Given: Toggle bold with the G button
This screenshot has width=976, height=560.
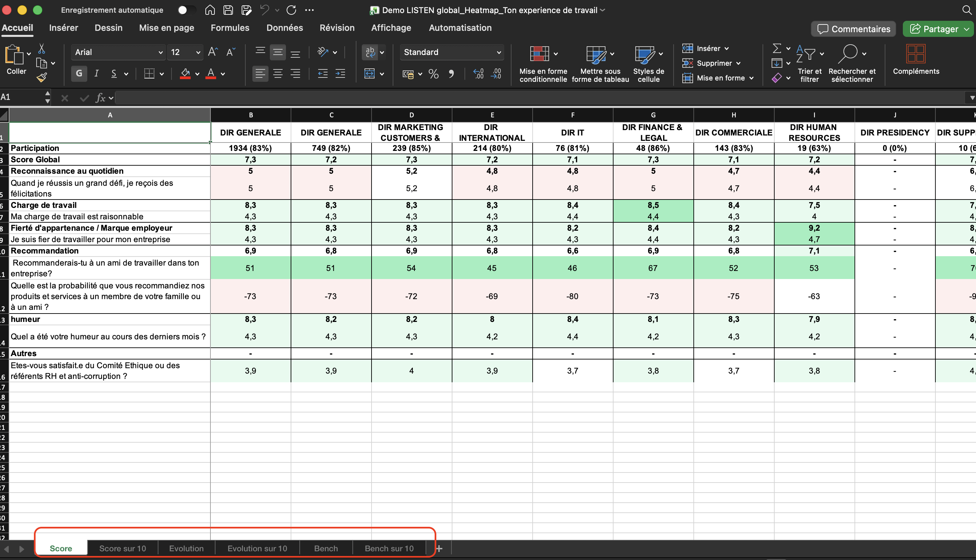Looking at the screenshot, I should 79,73.
